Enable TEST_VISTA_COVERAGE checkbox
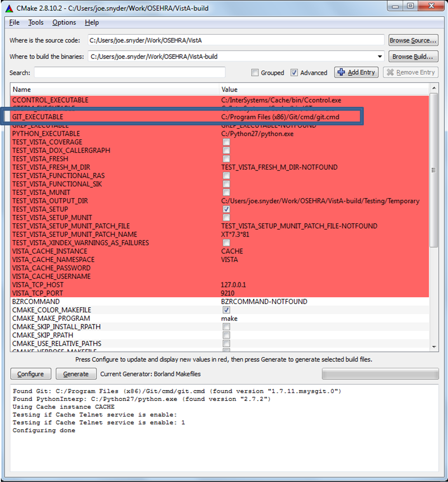The height and width of the screenshot is (482, 448). tap(226, 142)
